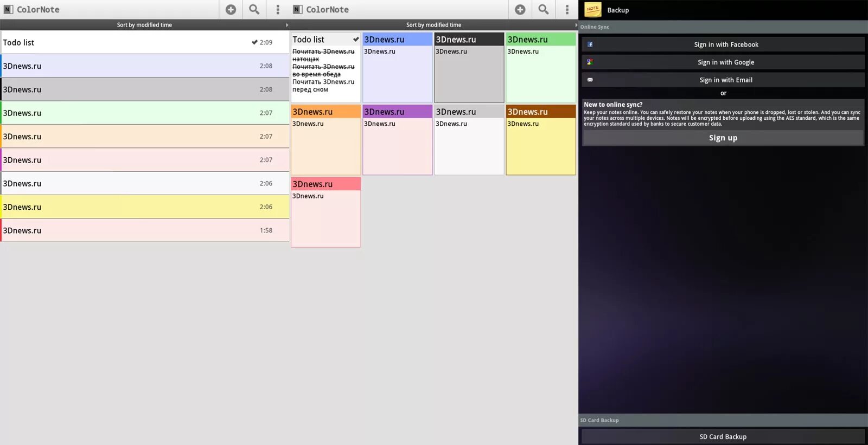Click the envelope icon beside Sign in with Email
Image resolution: width=868 pixels, height=445 pixels.
590,80
